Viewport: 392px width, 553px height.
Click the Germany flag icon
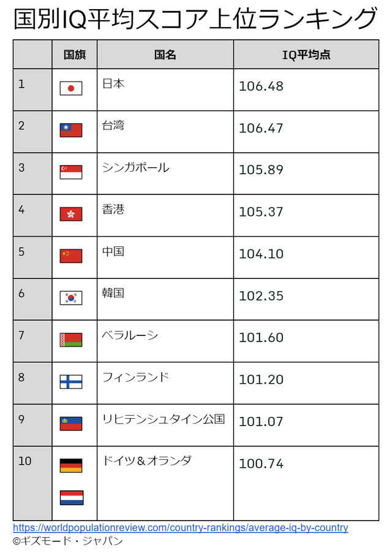pos(70,465)
